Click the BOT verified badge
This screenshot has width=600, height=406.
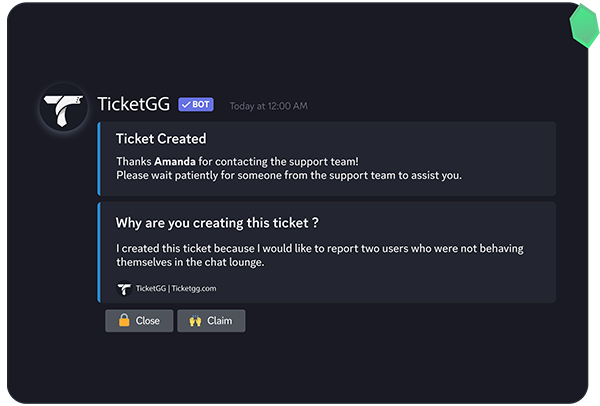196,104
